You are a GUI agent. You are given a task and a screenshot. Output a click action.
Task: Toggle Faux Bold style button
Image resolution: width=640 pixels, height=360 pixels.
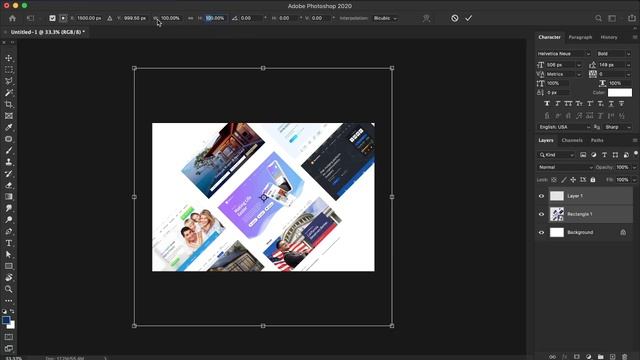point(547,104)
